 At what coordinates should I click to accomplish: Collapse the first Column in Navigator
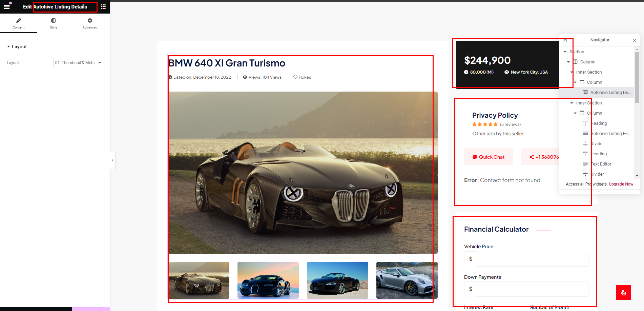pyautogui.click(x=568, y=62)
